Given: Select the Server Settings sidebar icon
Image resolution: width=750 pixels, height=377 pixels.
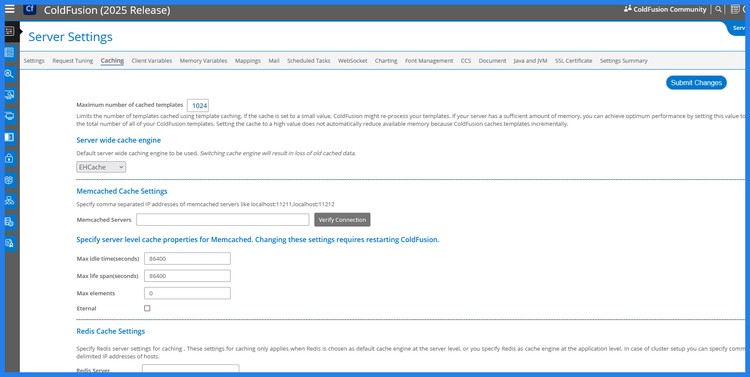Looking at the screenshot, I should [x=9, y=32].
